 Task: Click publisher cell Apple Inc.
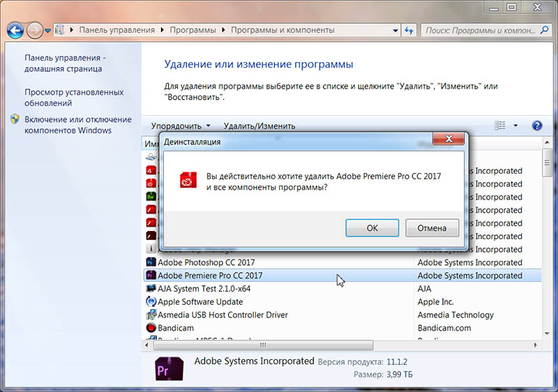pos(435,301)
